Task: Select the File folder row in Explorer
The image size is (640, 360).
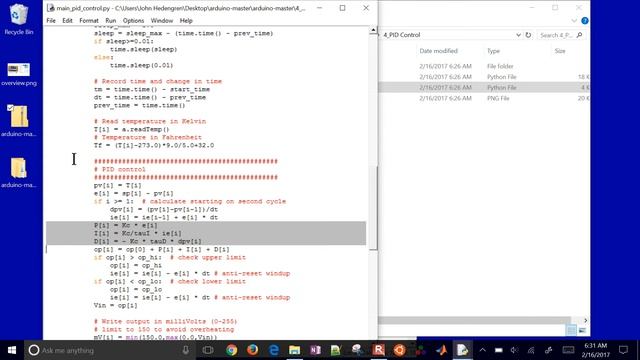Action: coord(484,66)
